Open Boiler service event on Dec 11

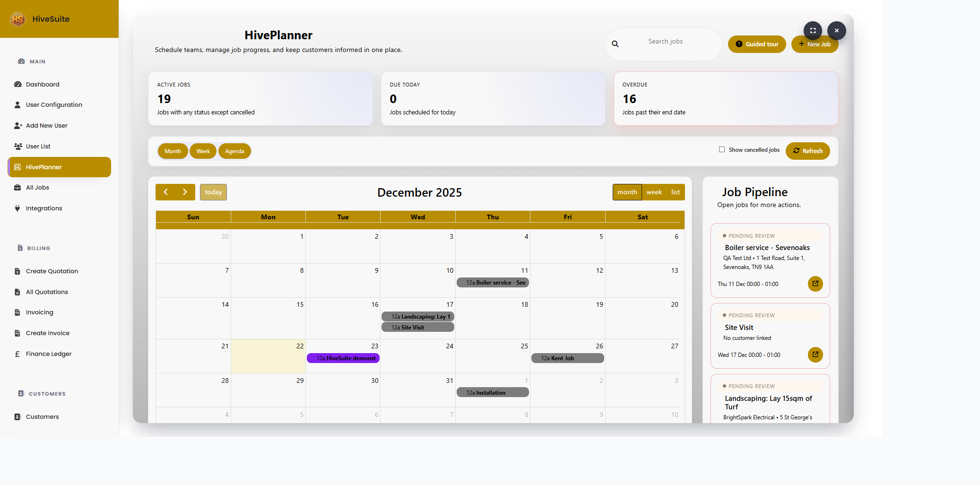pyautogui.click(x=493, y=283)
